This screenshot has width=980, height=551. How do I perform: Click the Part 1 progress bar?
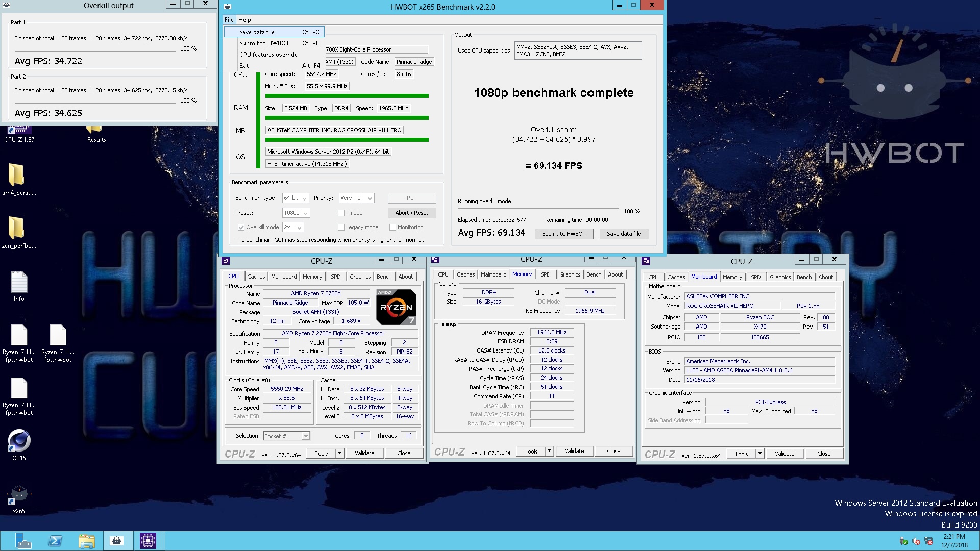(x=95, y=52)
